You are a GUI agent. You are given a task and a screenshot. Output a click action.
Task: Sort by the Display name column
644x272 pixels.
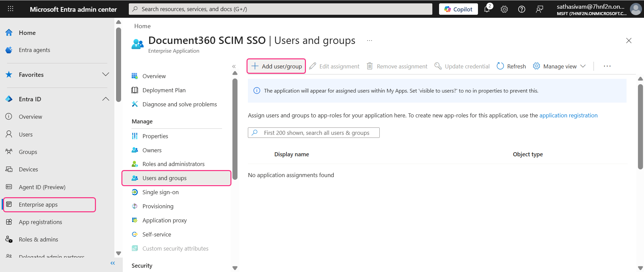pos(291,154)
